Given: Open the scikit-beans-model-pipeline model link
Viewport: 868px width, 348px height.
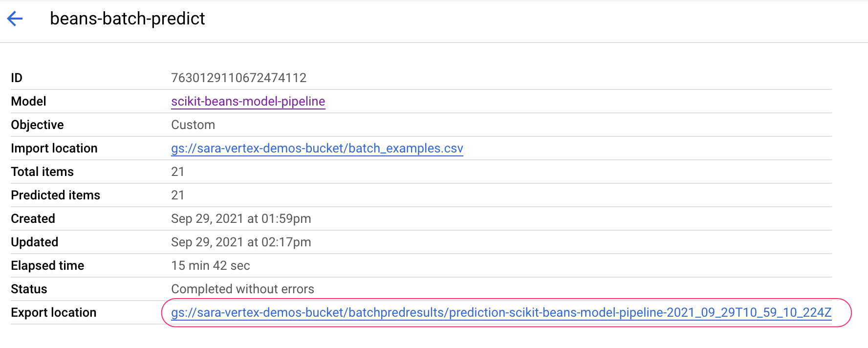Looking at the screenshot, I should pyautogui.click(x=248, y=101).
